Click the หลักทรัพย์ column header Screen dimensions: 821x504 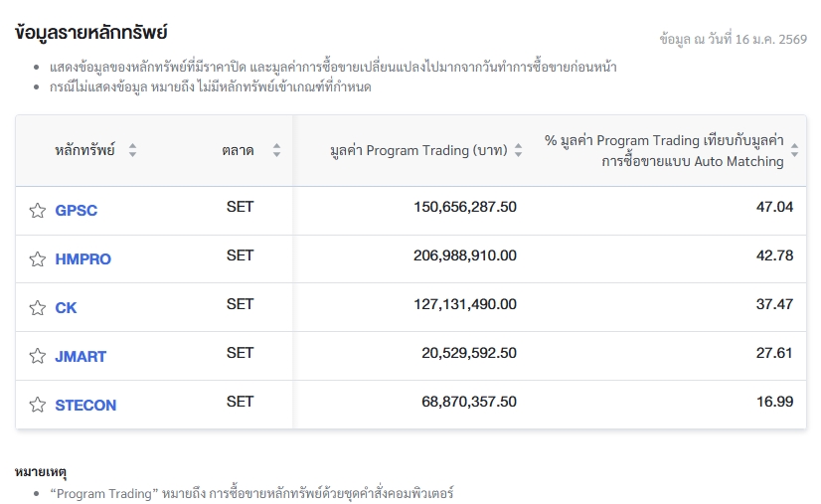click(84, 151)
